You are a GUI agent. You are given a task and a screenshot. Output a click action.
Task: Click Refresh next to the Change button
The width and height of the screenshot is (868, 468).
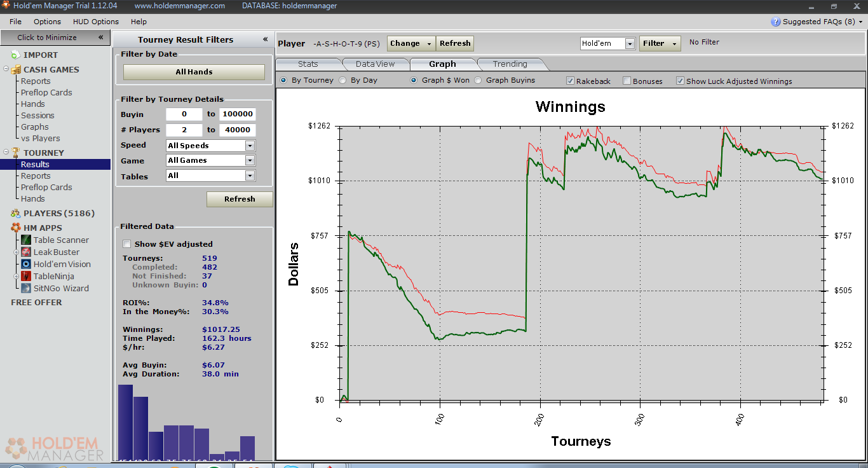[455, 43]
